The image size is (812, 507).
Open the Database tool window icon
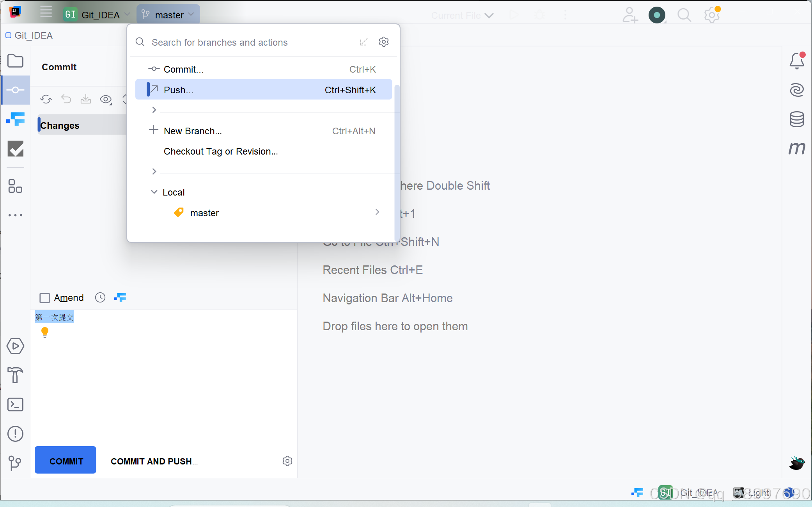(x=797, y=119)
